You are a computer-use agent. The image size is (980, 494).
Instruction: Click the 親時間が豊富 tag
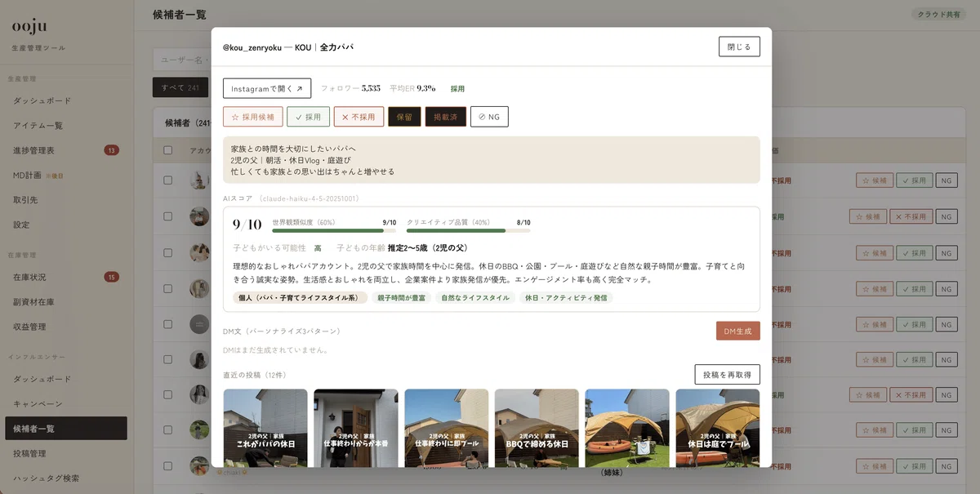402,298
